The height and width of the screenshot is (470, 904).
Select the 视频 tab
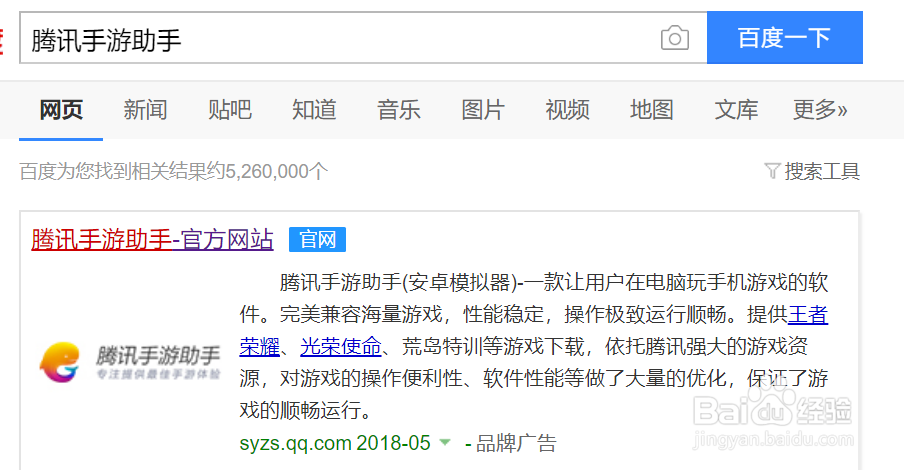click(x=567, y=110)
